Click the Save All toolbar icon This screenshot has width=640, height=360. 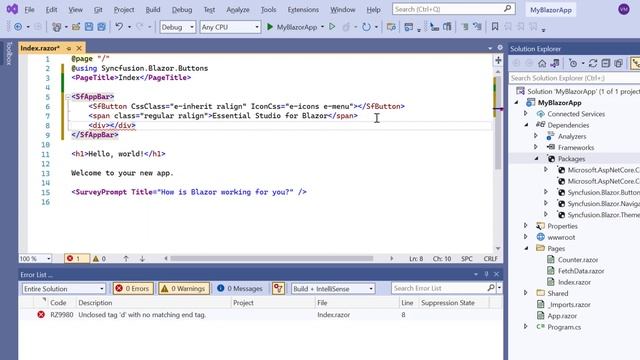coord(101,27)
